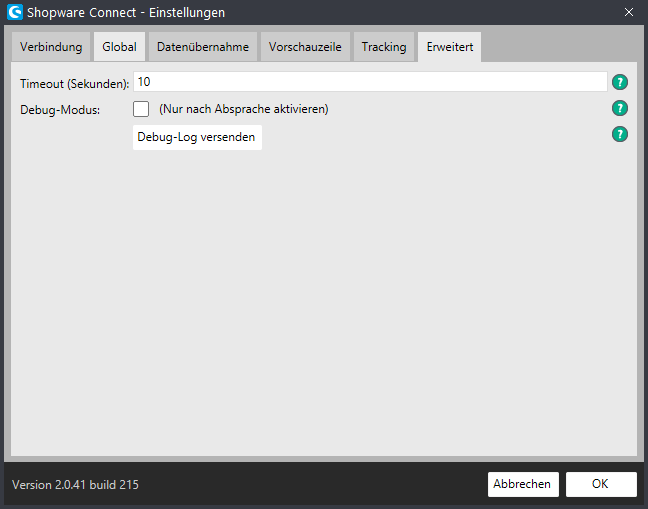648x509 pixels.
Task: Confirm settings with OK button
Action: tap(601, 484)
